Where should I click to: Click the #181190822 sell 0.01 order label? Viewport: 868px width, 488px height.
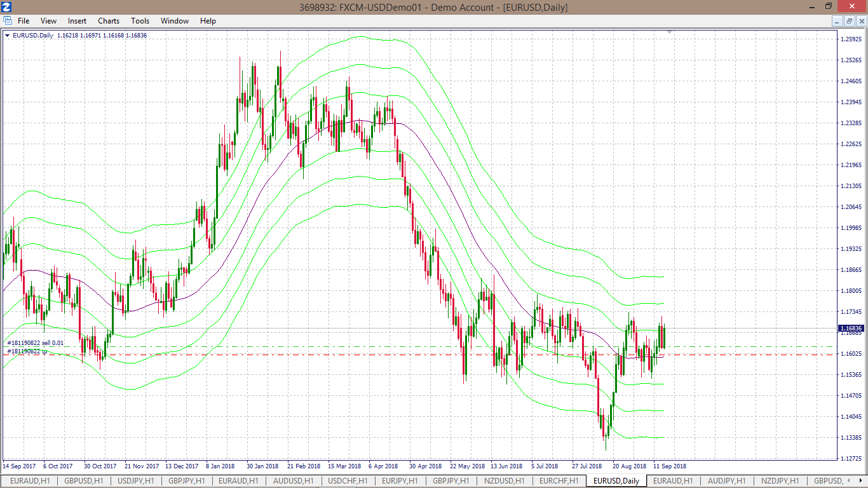point(35,343)
